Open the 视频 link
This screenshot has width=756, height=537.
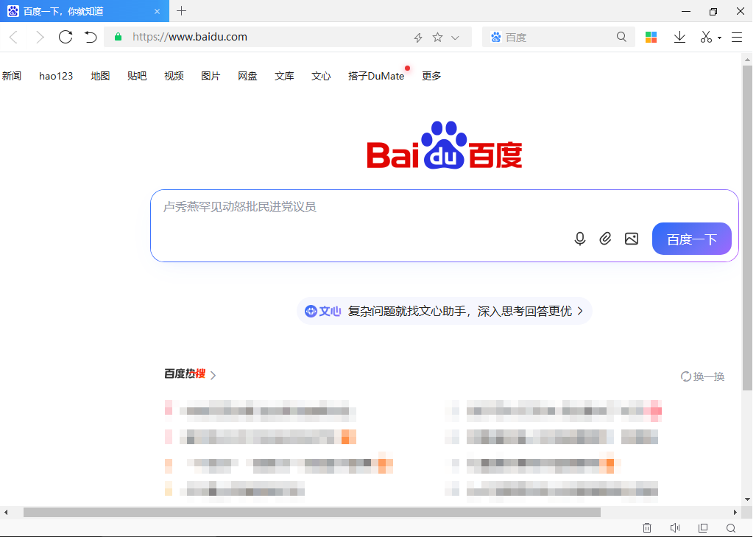(174, 76)
